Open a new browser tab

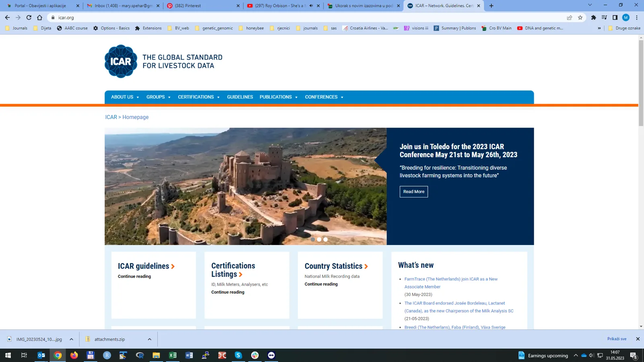coord(491,6)
